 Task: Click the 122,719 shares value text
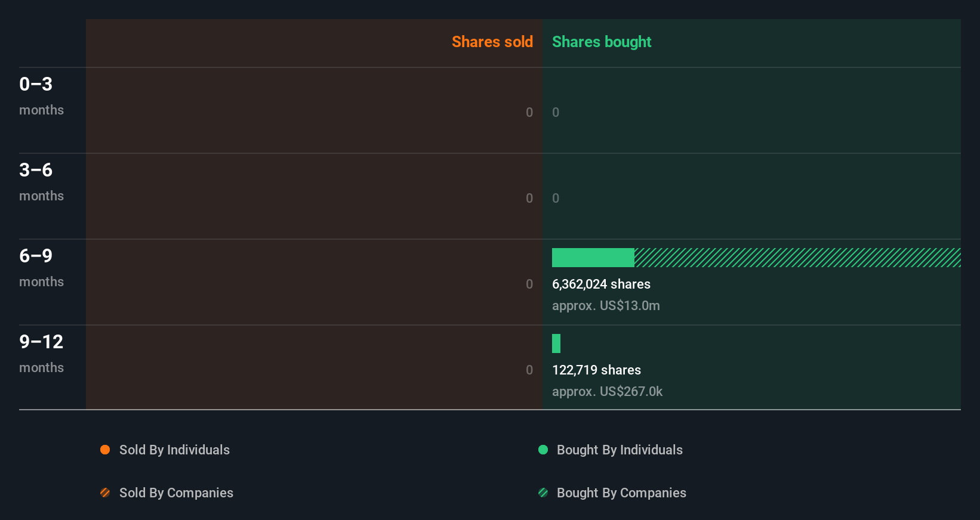pos(596,370)
